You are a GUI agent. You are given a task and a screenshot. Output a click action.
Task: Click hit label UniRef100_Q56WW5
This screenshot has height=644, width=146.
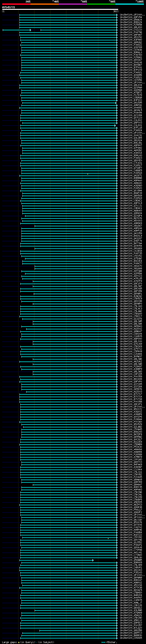tap(131, 560)
